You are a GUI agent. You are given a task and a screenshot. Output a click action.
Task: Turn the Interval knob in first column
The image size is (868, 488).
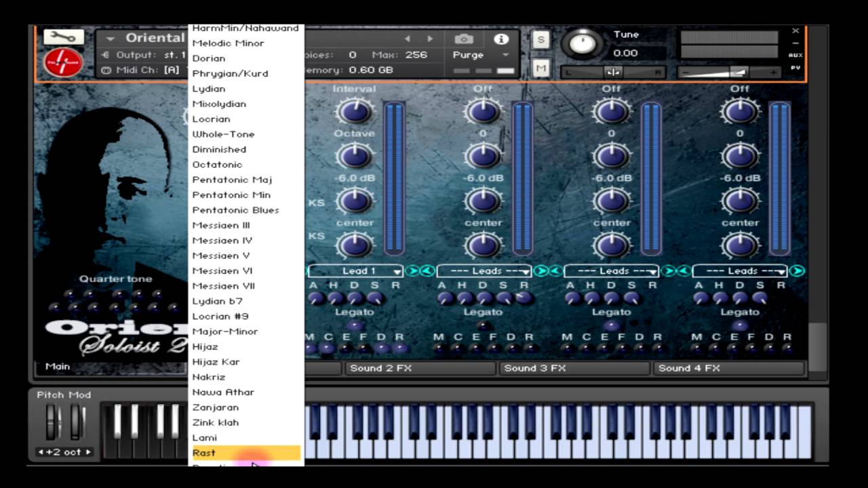[x=355, y=111]
